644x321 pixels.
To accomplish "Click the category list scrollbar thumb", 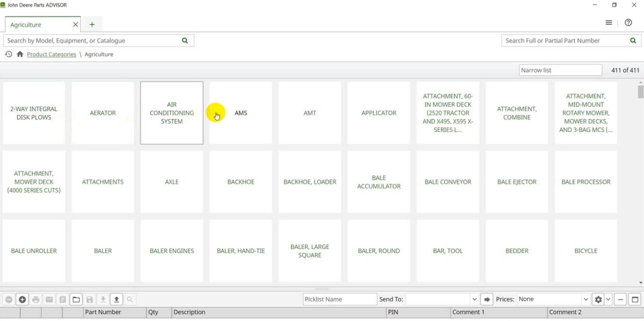I will (641, 92).
